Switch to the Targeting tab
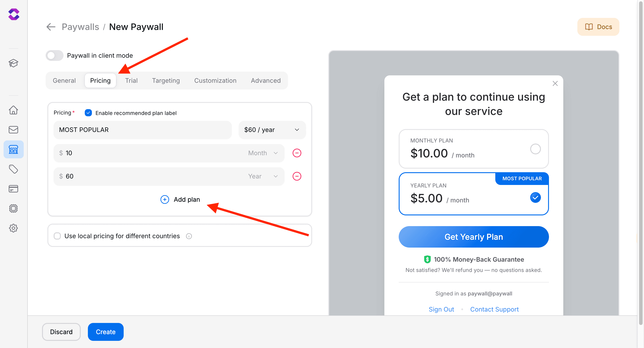Viewport: 644px width, 348px height. point(165,81)
